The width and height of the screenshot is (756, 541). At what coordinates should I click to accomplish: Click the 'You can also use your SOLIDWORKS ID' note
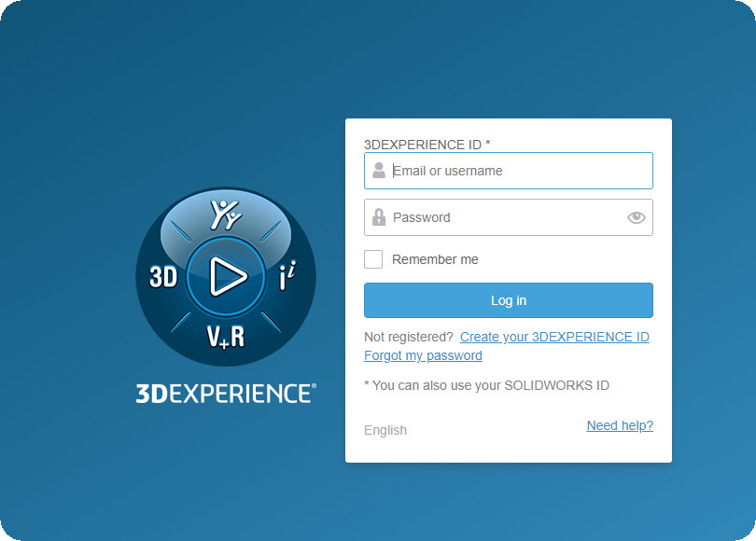[x=487, y=385]
